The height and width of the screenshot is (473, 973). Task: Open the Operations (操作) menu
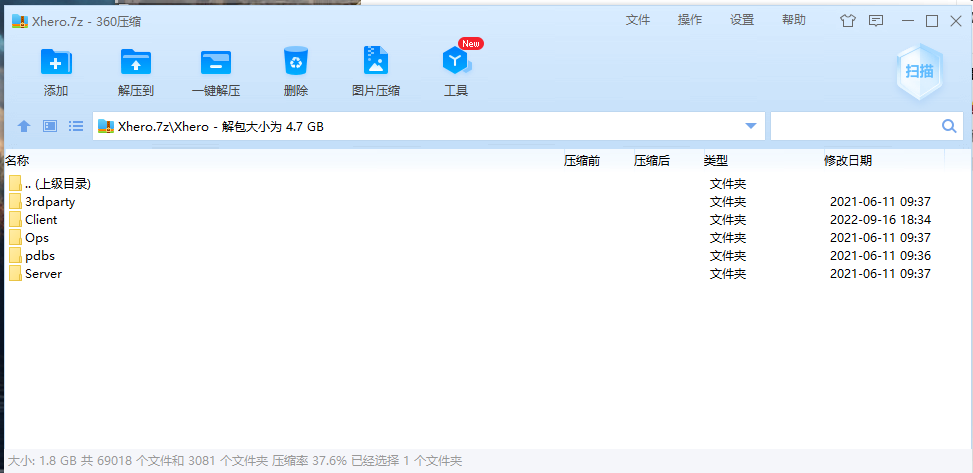pyautogui.click(x=690, y=20)
